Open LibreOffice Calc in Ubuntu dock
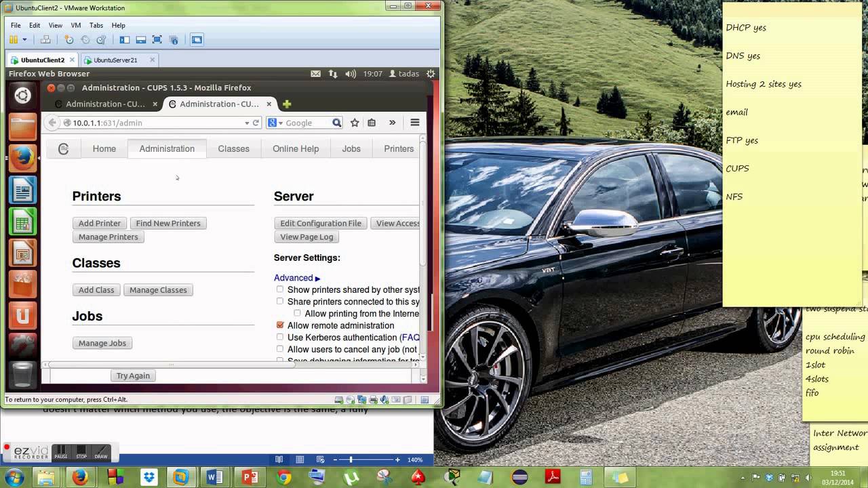Viewport: 868px width, 488px height. coord(22,223)
